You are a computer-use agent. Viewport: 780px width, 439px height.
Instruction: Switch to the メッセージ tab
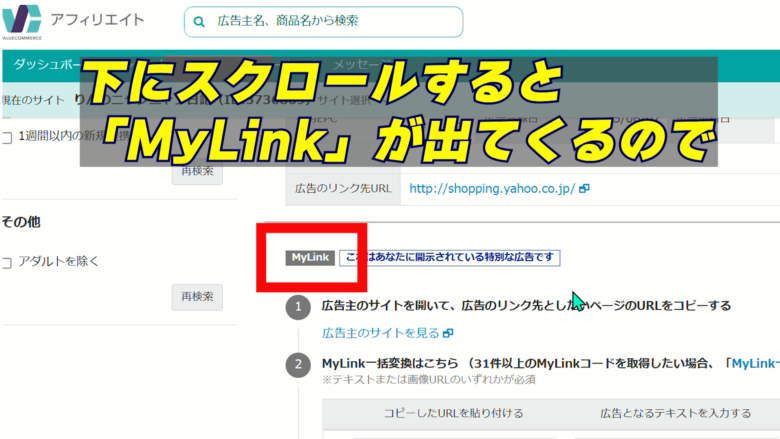pos(367,65)
